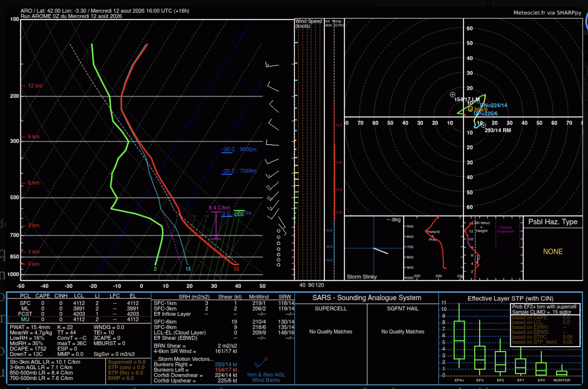
Task: Click the Wind Speed (knots) profile panel
Action: (309, 149)
